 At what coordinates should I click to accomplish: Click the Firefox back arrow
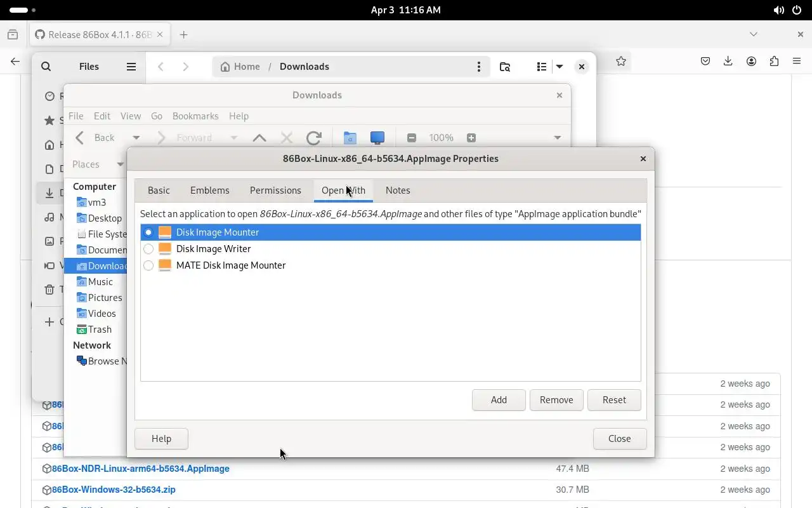(15, 62)
